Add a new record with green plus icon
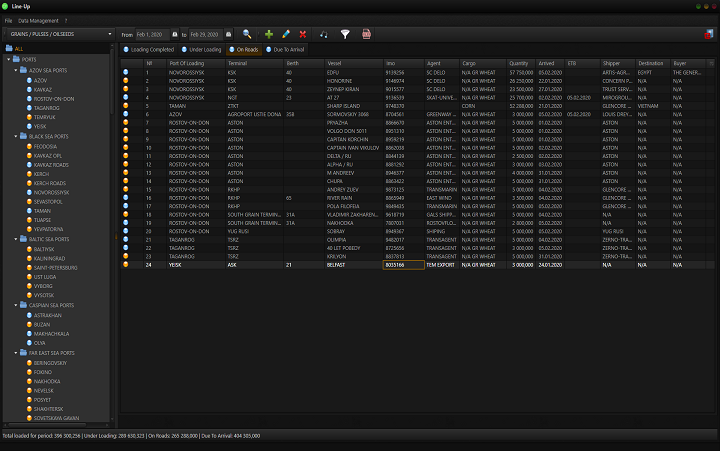The image size is (720, 451). tap(269, 34)
